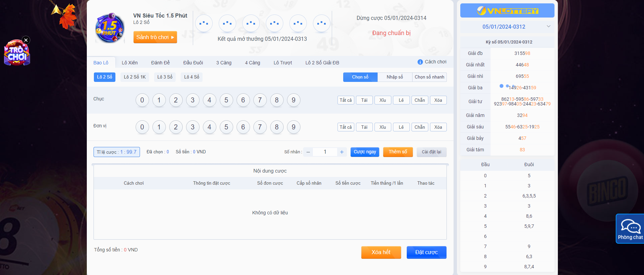
Task: Switch to Lô 2 Số Giải ĐB tab
Action: coord(322,63)
